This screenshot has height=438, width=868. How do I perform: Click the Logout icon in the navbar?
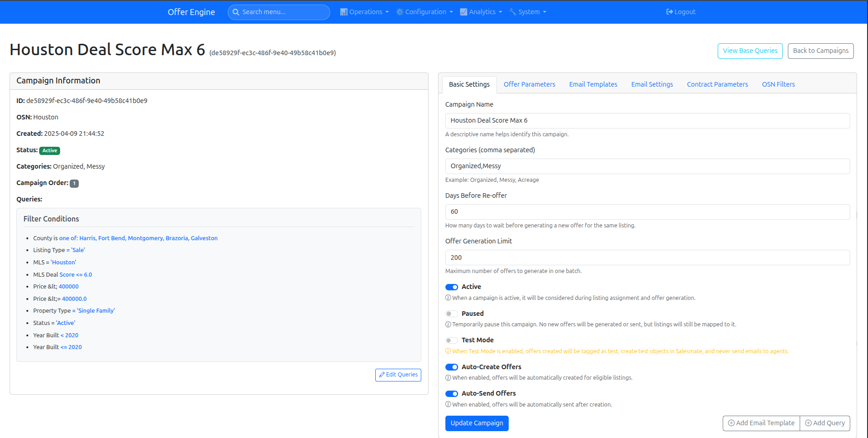pyautogui.click(x=670, y=12)
